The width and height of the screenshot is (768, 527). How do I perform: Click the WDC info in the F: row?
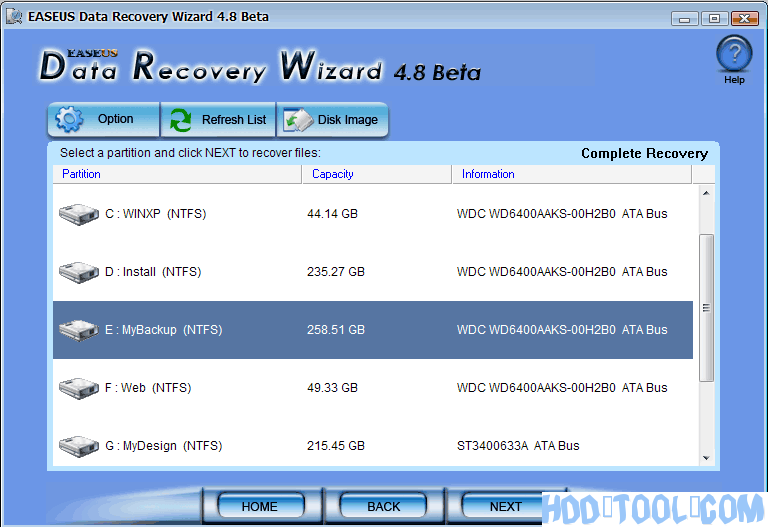(562, 388)
